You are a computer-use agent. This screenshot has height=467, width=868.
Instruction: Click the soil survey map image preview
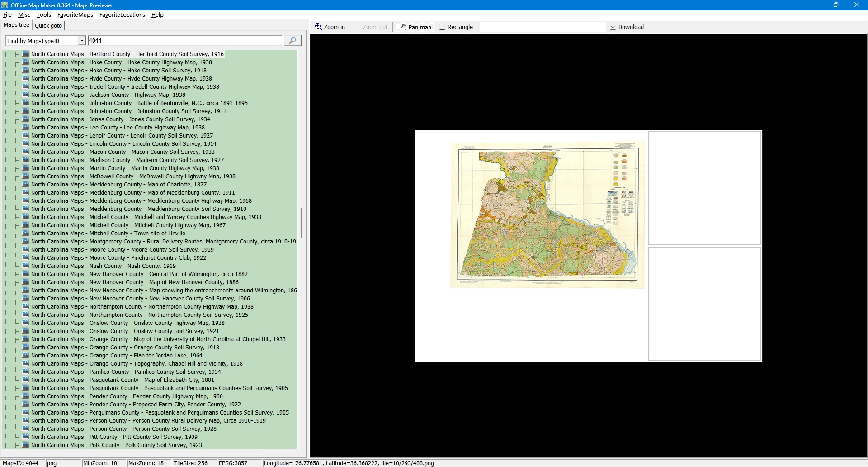click(x=547, y=214)
